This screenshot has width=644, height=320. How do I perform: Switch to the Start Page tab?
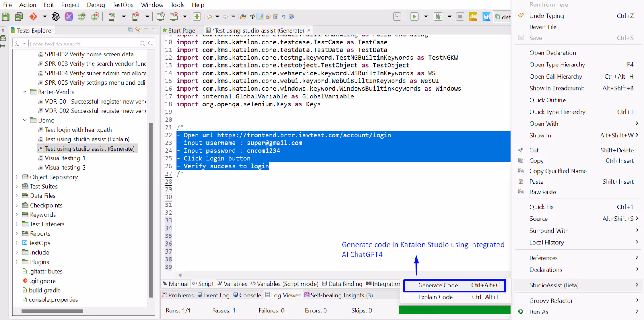pyautogui.click(x=179, y=30)
